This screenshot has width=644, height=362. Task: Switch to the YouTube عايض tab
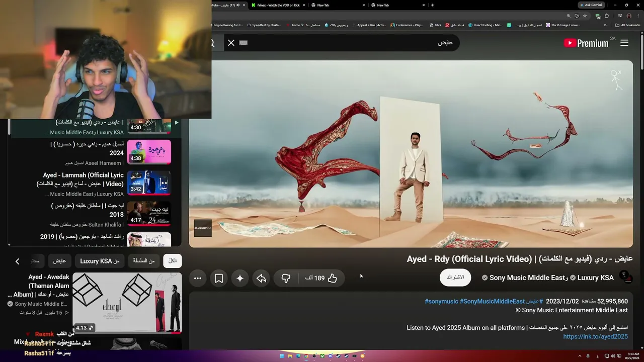[x=229, y=5]
